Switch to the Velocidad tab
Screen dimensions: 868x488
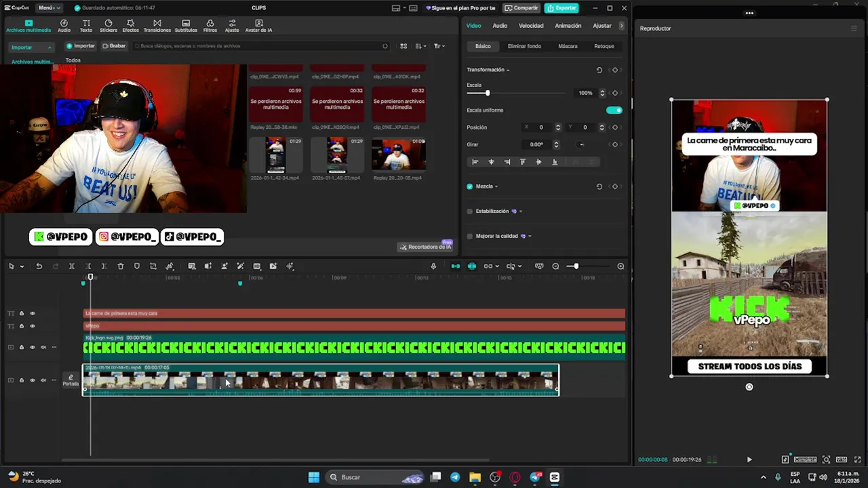pyautogui.click(x=531, y=26)
